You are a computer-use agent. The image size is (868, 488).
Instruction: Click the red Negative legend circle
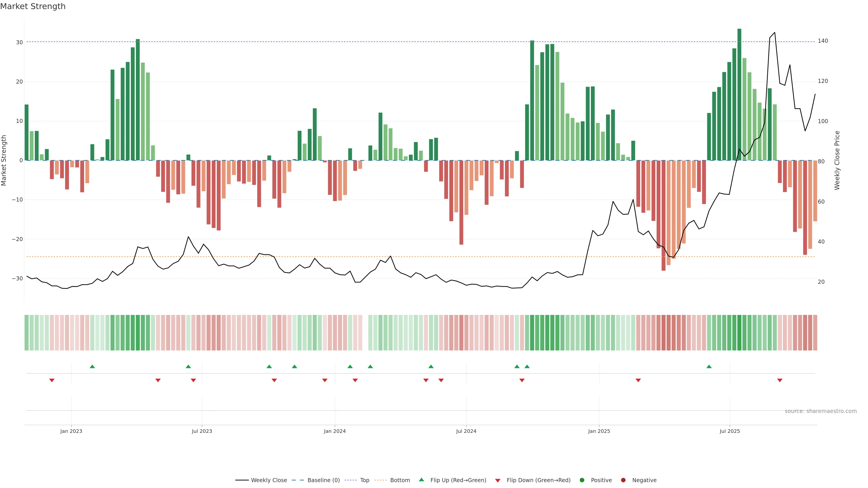[623, 480]
